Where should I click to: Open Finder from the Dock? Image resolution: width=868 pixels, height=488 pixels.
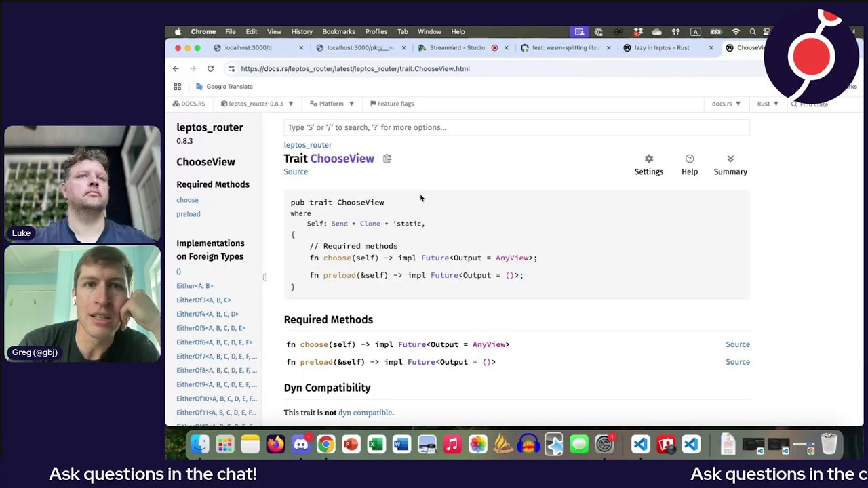click(199, 445)
